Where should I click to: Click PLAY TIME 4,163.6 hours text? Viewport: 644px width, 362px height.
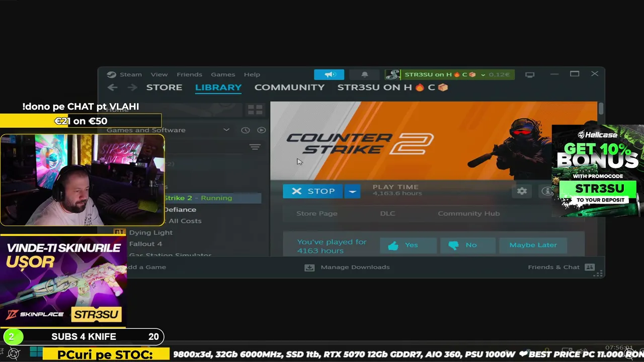click(x=397, y=190)
